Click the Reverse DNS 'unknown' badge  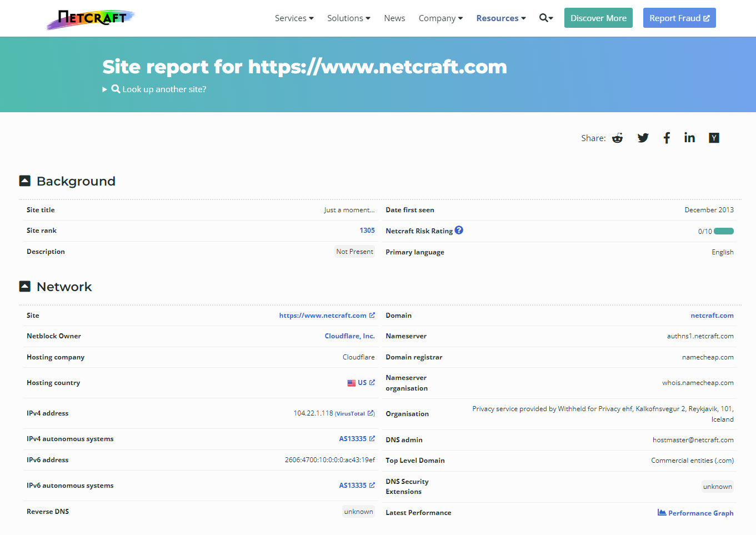pos(359,512)
